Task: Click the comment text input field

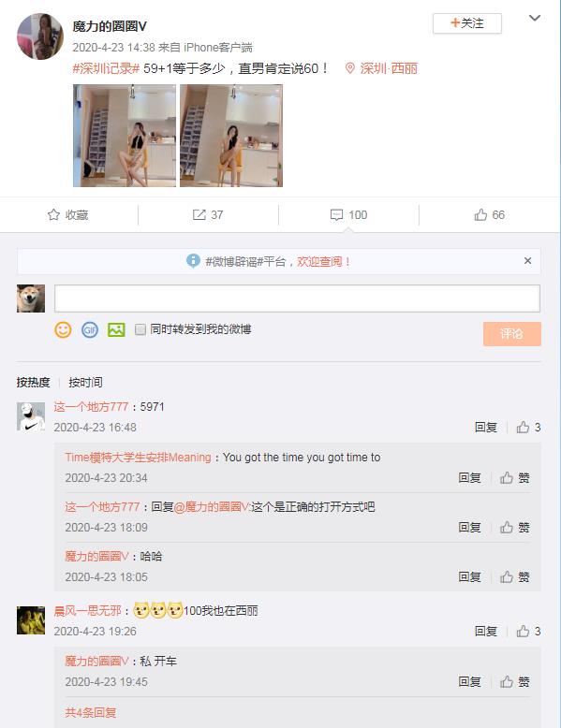Action: pos(297,298)
